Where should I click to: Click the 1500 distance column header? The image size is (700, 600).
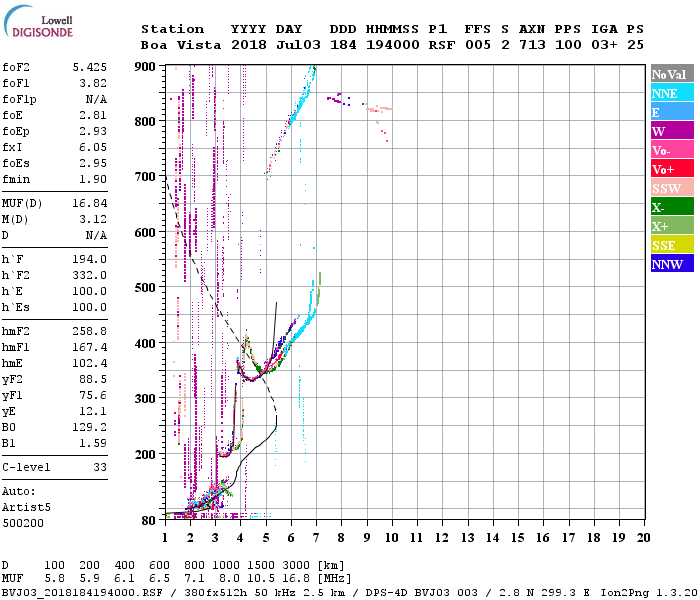(x=261, y=566)
